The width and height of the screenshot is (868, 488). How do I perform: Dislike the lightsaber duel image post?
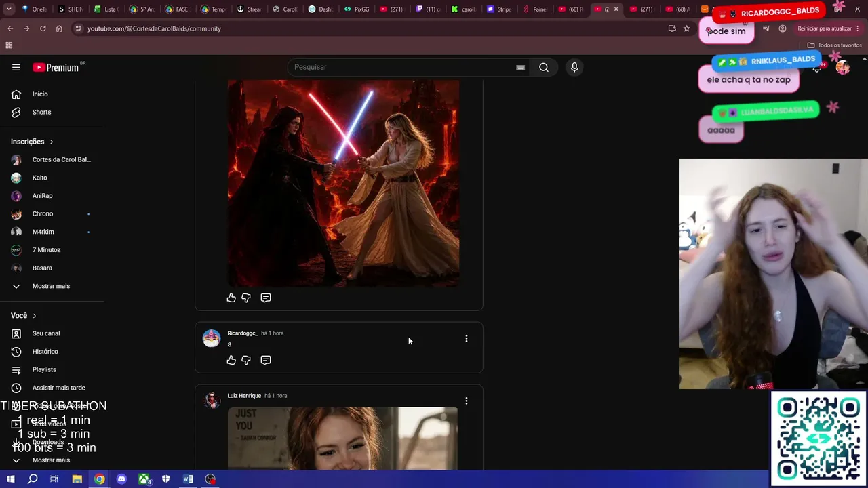point(246,298)
